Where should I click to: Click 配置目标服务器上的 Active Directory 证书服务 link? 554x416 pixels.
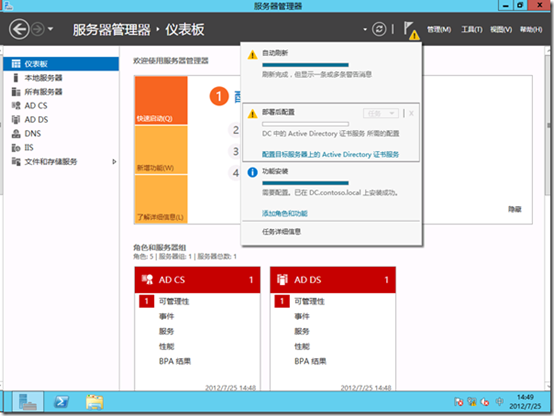pos(330,154)
